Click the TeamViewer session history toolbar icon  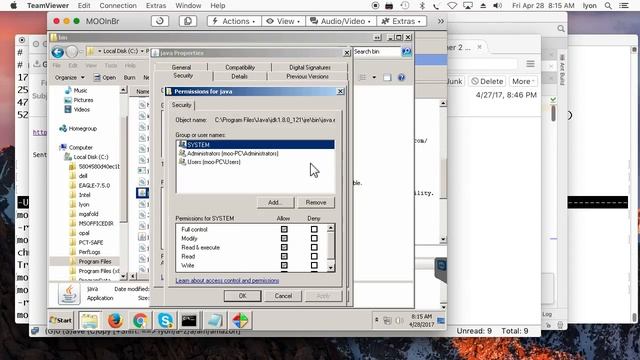pyautogui.click(x=160, y=21)
